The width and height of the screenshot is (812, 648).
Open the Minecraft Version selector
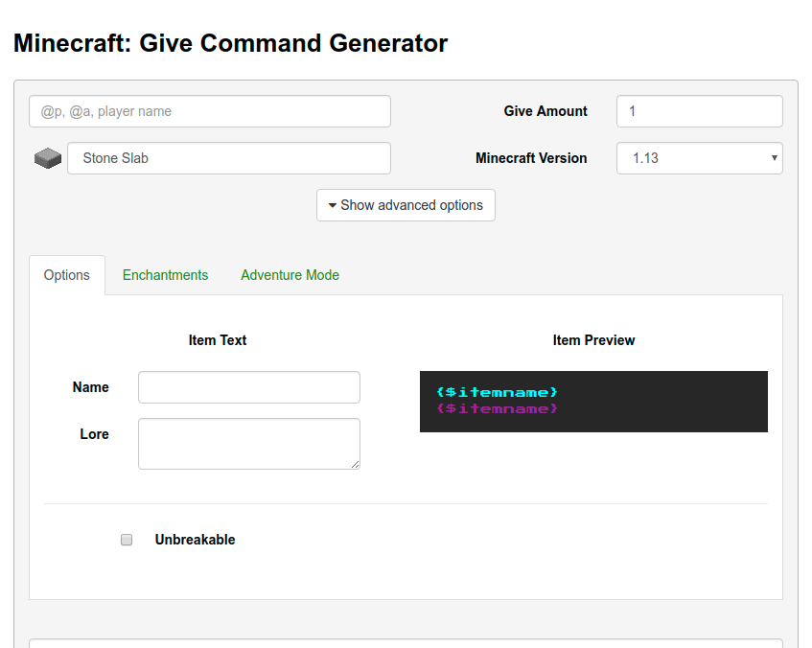tap(699, 158)
